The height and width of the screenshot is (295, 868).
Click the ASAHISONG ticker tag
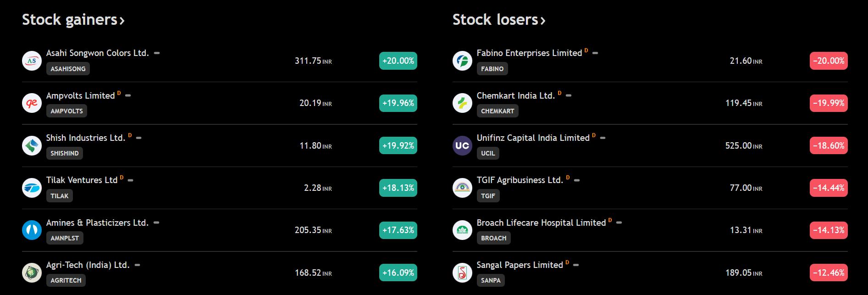pos(68,69)
